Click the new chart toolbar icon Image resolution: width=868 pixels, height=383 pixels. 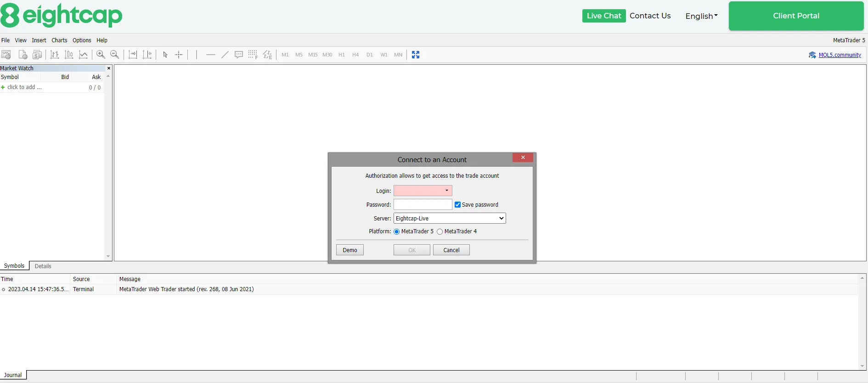6,55
